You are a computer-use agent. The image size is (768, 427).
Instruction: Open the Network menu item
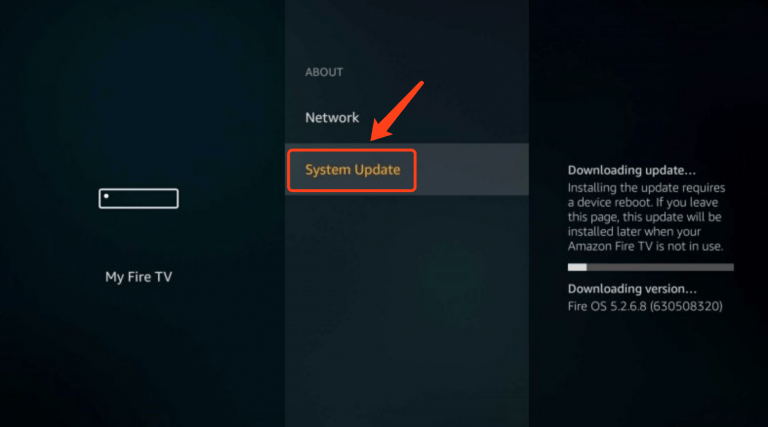(x=332, y=118)
